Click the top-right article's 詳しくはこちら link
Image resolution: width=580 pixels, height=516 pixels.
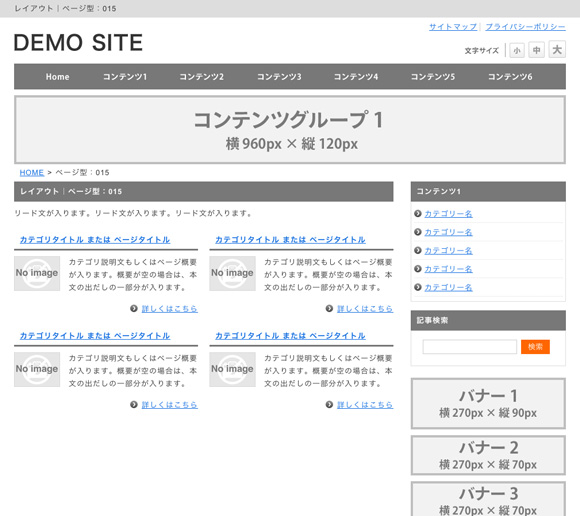[x=365, y=309]
